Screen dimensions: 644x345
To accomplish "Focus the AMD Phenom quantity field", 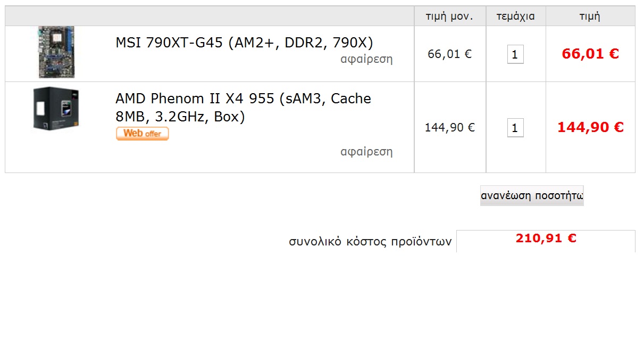I will point(515,128).
